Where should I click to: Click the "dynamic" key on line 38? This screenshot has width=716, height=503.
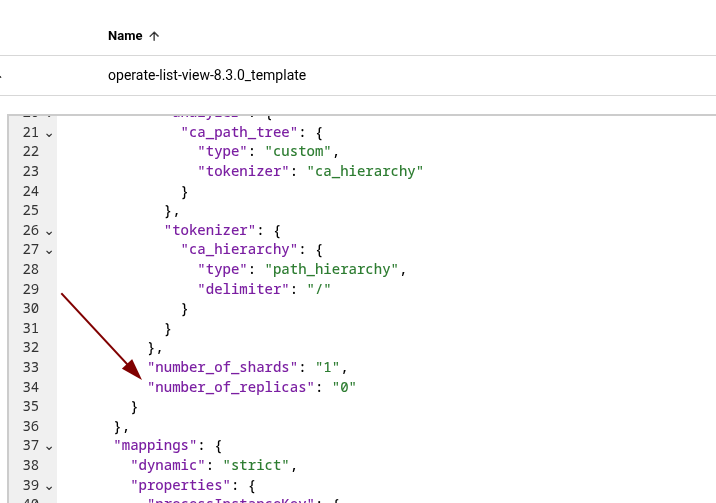tap(168, 465)
